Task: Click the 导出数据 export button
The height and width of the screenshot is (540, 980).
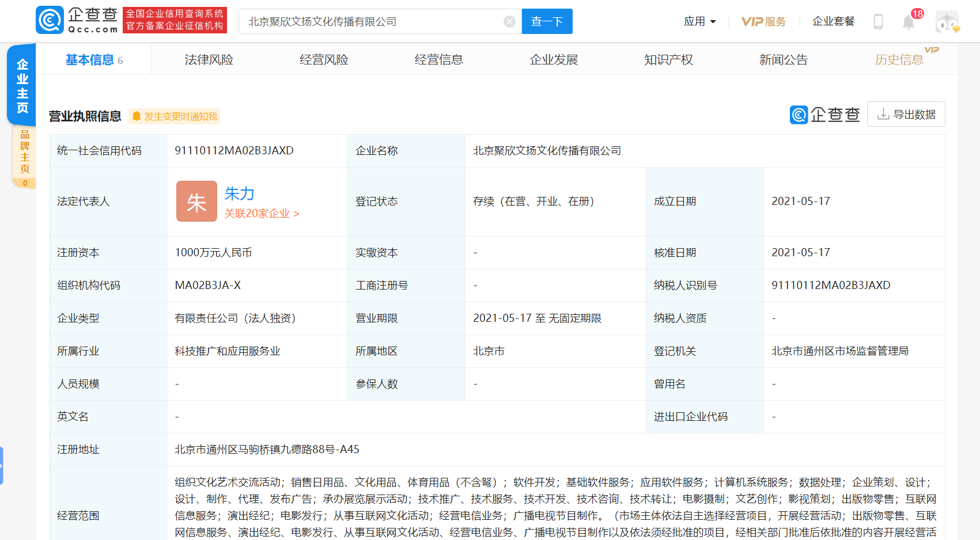Action: (x=906, y=115)
